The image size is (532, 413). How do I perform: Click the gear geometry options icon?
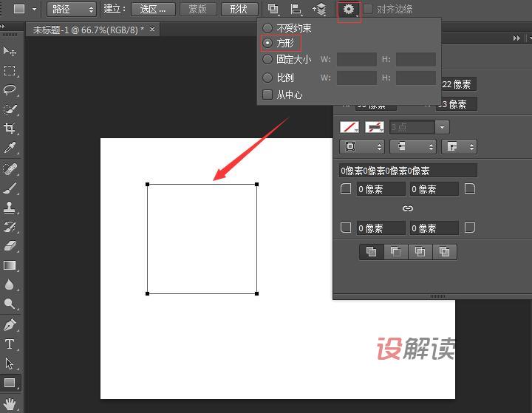(349, 10)
